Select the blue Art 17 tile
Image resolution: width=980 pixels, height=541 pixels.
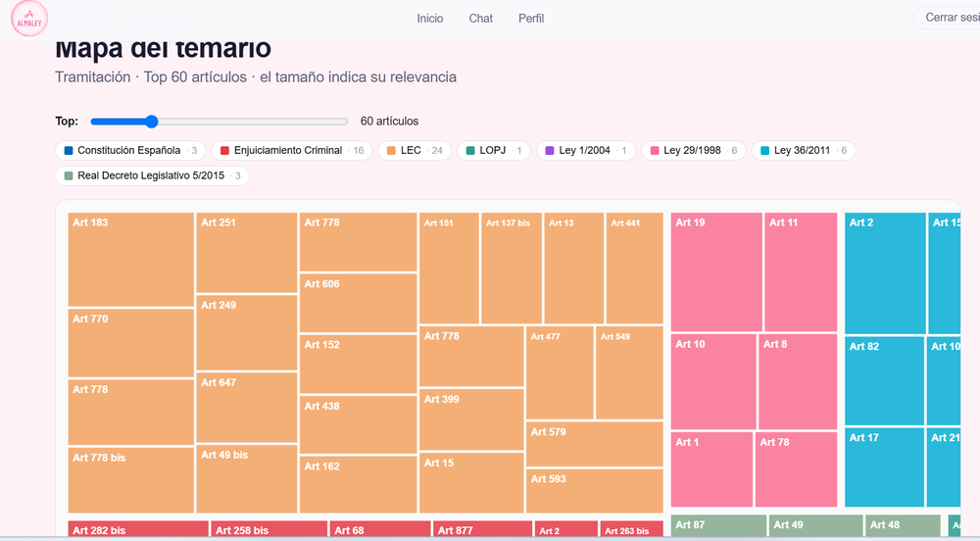(x=884, y=467)
